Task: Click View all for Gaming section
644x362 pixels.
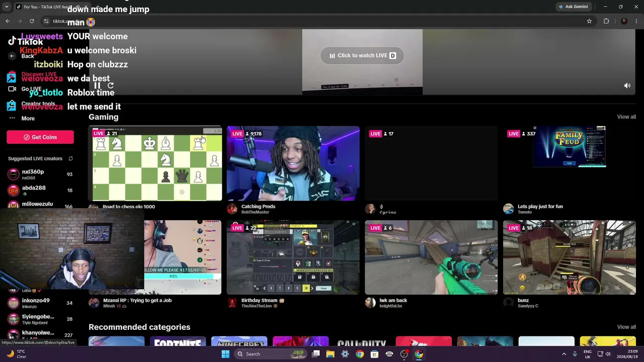Action: pyautogui.click(x=626, y=117)
